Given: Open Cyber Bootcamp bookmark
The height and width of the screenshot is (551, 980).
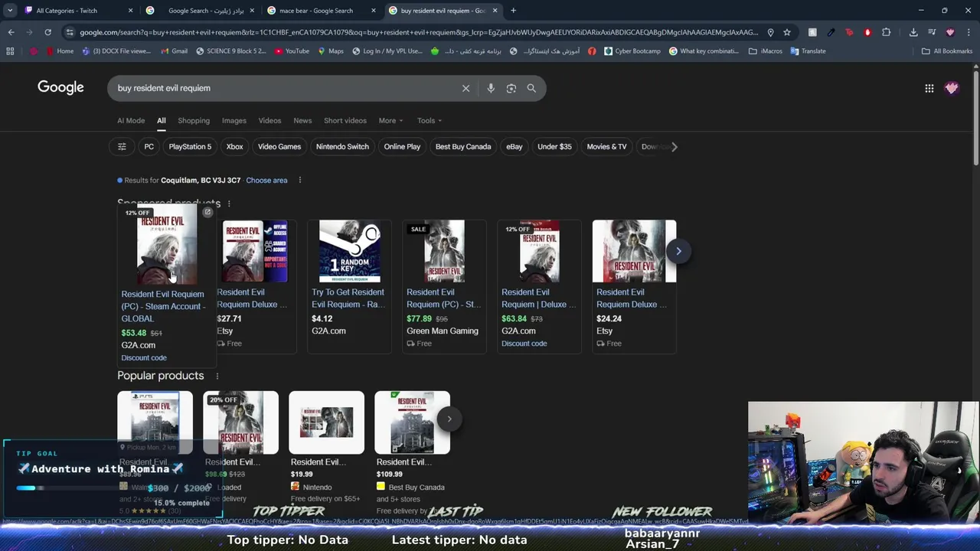Looking at the screenshot, I should 632,51.
